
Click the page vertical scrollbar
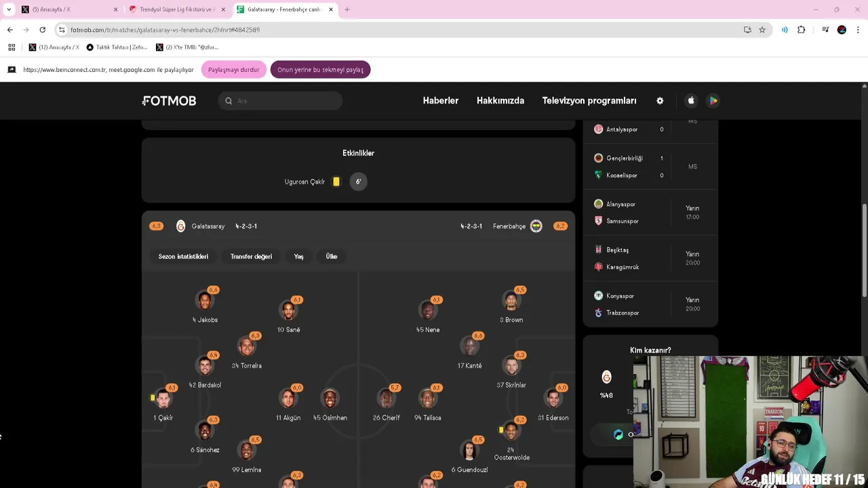pos(864,251)
